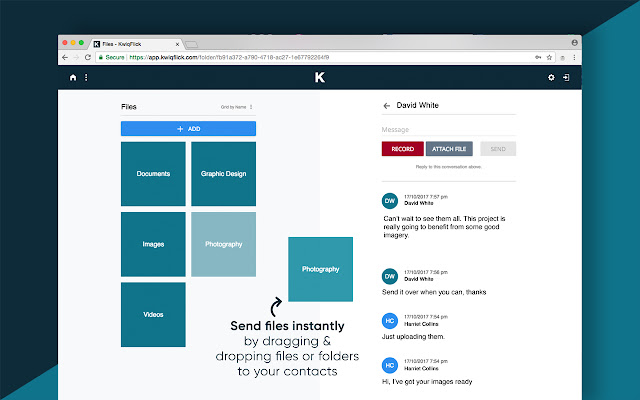Go to the home icon in app header
The image size is (640, 400).
[73, 78]
